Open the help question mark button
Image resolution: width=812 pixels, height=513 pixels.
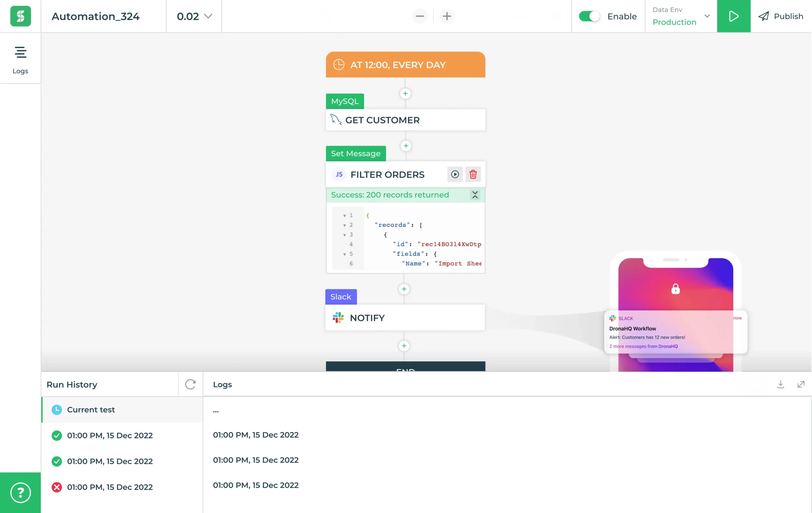click(x=20, y=492)
